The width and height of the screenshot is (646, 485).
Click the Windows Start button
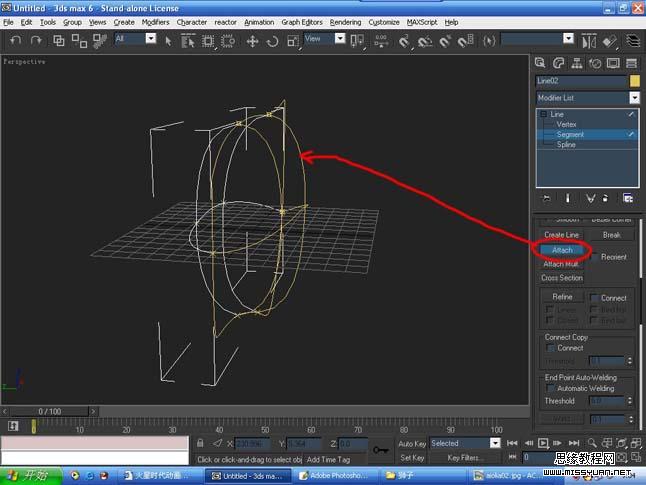(31, 476)
